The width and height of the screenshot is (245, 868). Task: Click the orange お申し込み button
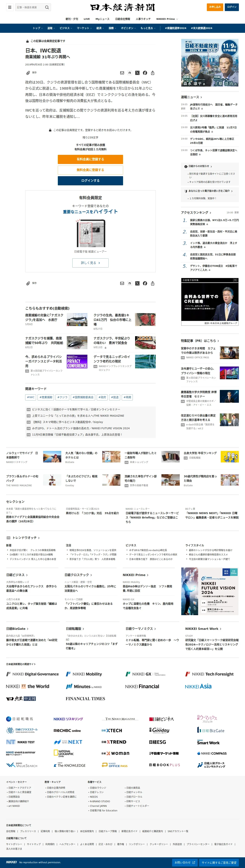215,7
